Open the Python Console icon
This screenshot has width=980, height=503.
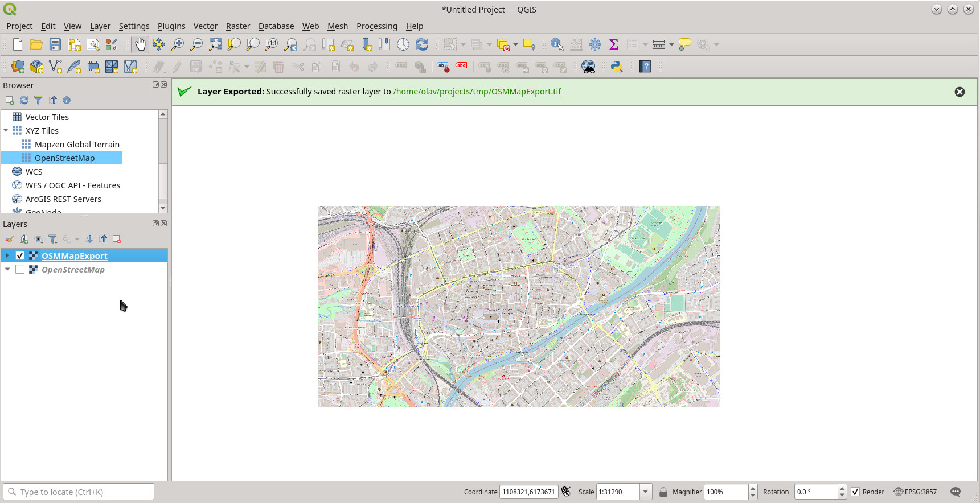617,67
